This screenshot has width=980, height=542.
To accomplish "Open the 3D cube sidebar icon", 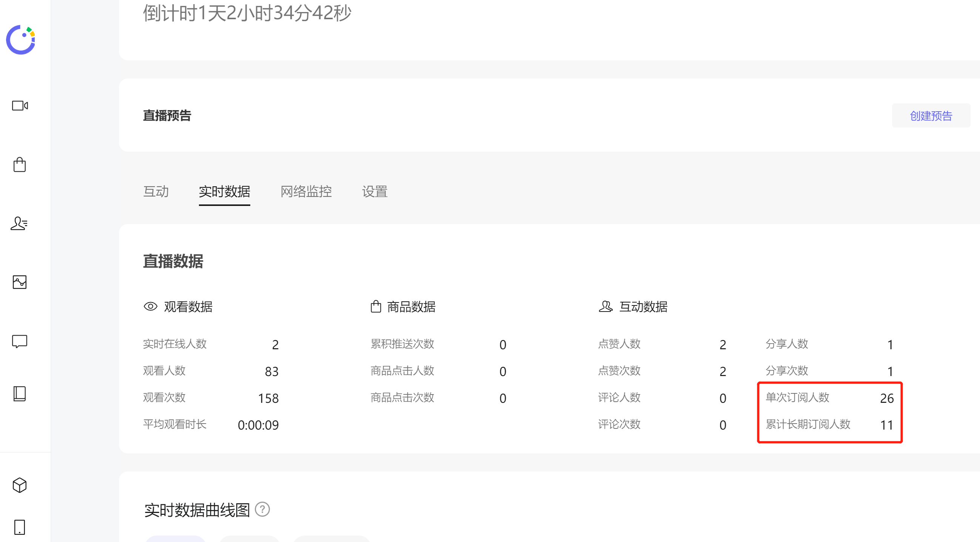I will click(20, 485).
